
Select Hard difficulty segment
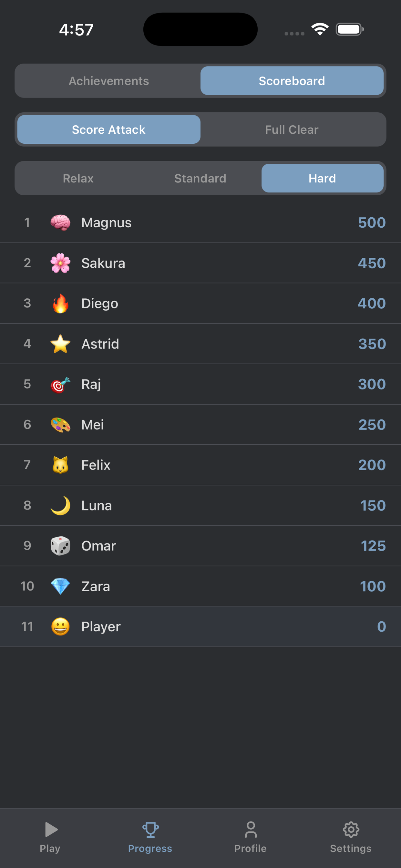(x=322, y=178)
